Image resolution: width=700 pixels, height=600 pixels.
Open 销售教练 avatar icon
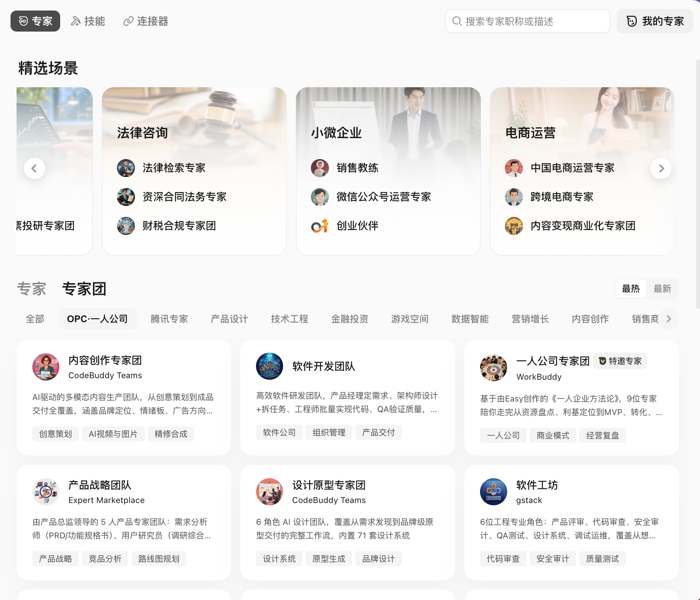pyautogui.click(x=320, y=168)
